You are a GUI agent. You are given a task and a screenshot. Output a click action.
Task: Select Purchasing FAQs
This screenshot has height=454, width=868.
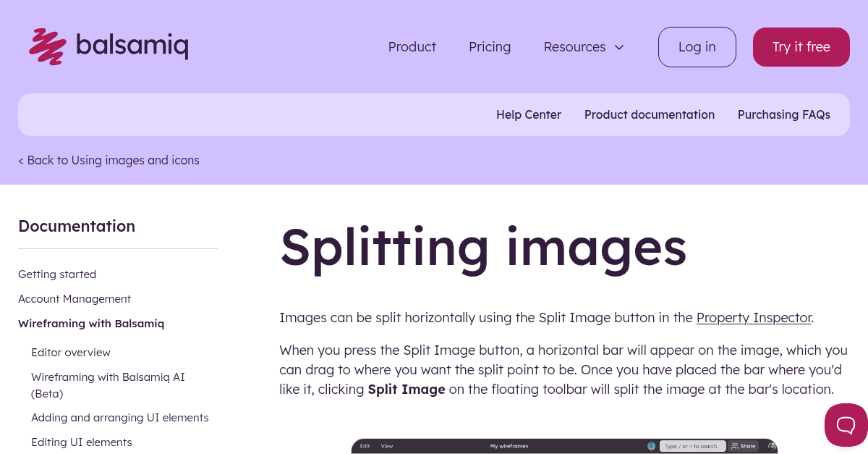784,114
